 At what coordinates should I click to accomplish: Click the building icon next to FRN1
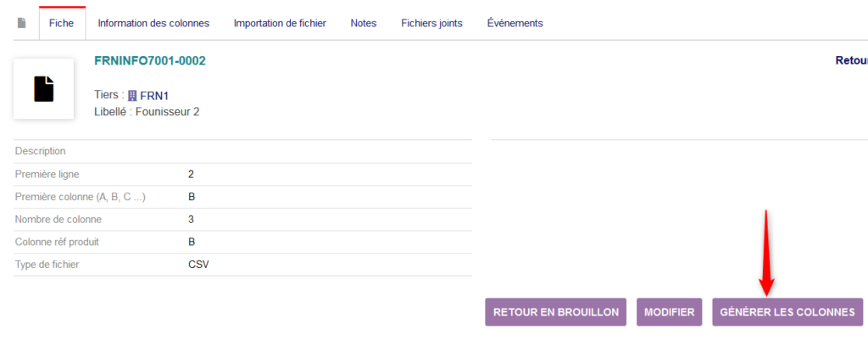point(131,96)
